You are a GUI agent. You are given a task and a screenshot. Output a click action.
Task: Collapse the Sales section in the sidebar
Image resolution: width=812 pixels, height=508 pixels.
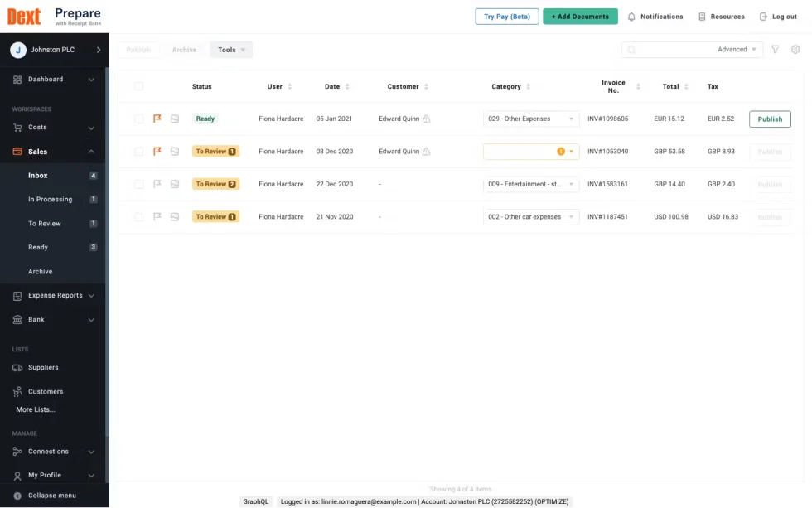coord(91,151)
